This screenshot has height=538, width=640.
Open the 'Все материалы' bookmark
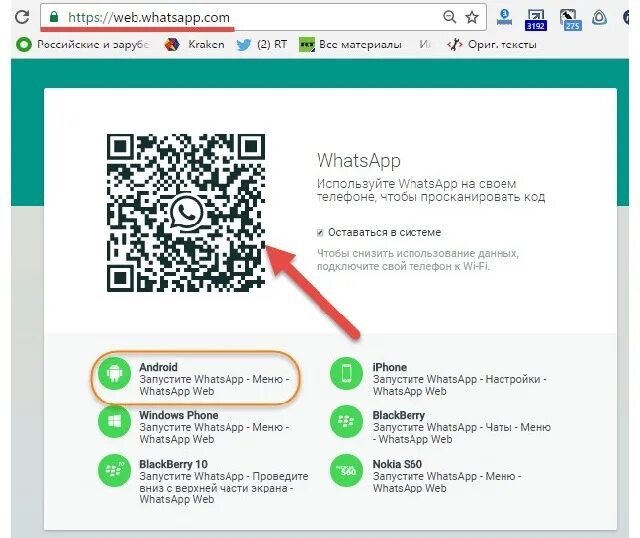350,44
